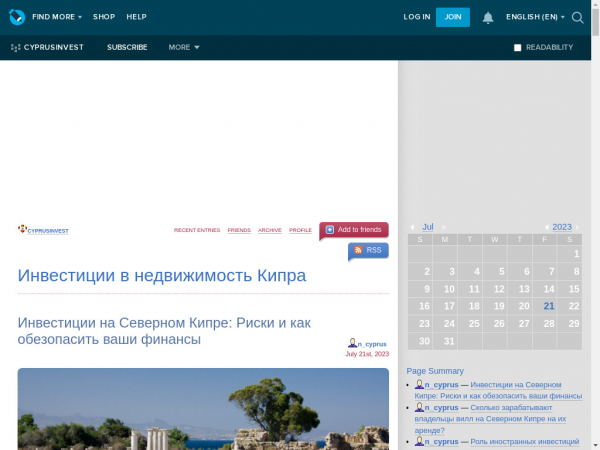This screenshot has height=450, width=600.
Task: Go to next year arrow after 2023
Action: tap(577, 227)
